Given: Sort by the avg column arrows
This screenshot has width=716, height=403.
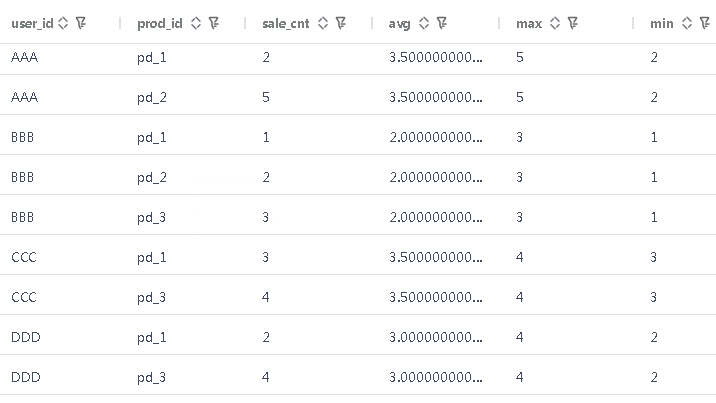Looking at the screenshot, I should [x=424, y=23].
